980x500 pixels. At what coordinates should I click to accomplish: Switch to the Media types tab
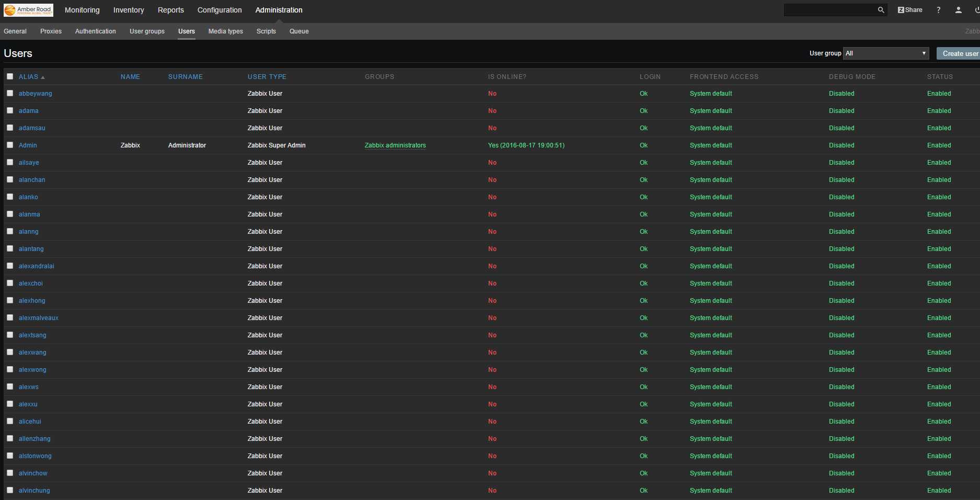[226, 31]
